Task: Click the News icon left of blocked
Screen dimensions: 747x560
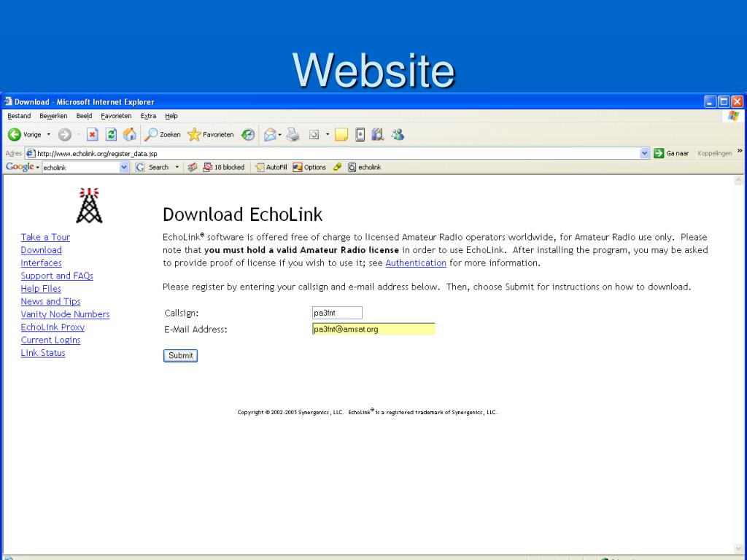Action: 193,167
